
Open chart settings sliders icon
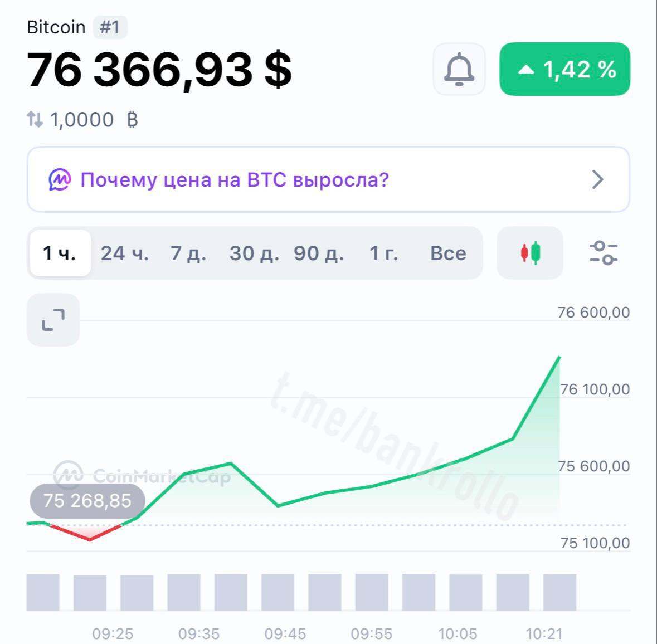(x=604, y=253)
